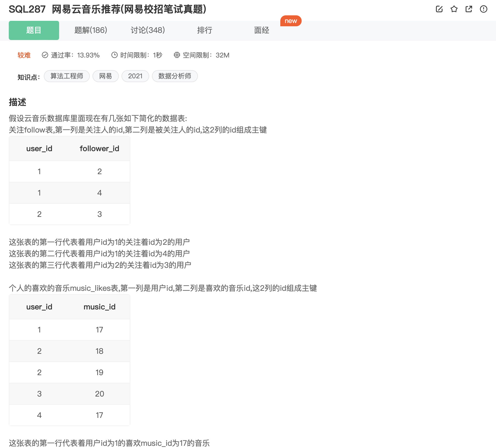
Task: Click the 较难 difficulty label
Action: pyautogui.click(x=24, y=55)
